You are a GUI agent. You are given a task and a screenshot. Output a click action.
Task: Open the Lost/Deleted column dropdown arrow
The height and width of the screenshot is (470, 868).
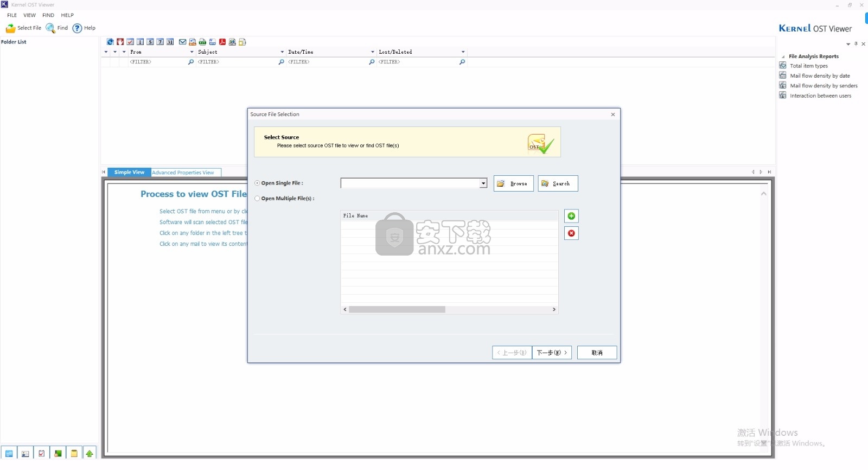click(463, 52)
